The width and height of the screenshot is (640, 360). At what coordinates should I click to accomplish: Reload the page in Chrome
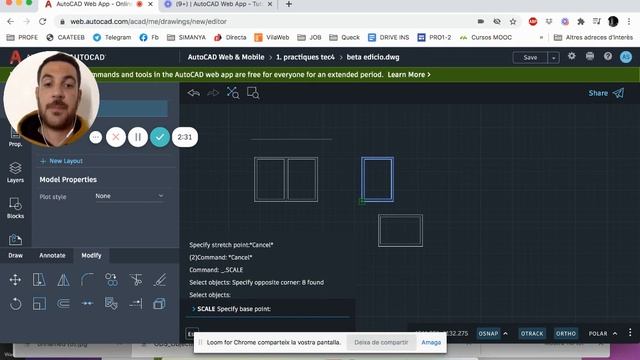pos(42,21)
